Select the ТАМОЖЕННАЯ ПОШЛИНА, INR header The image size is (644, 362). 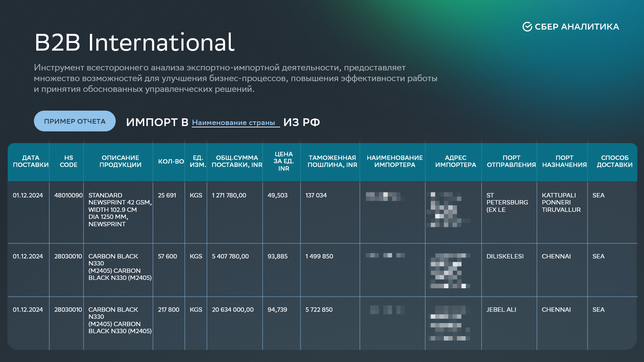point(332,161)
